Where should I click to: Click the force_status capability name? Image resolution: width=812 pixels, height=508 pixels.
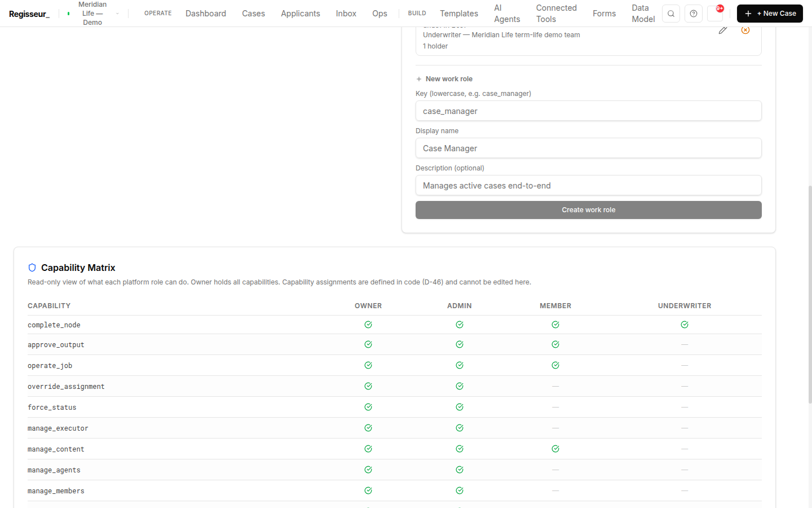tap(52, 408)
